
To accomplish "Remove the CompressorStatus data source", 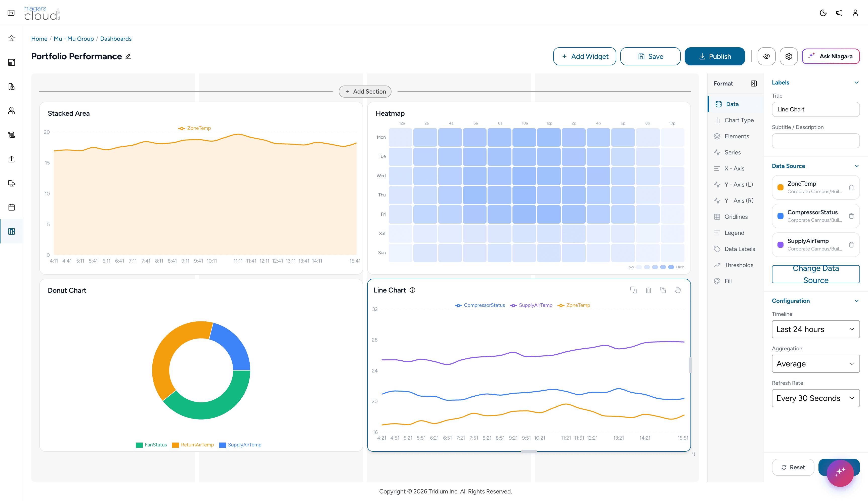I will click(x=851, y=216).
